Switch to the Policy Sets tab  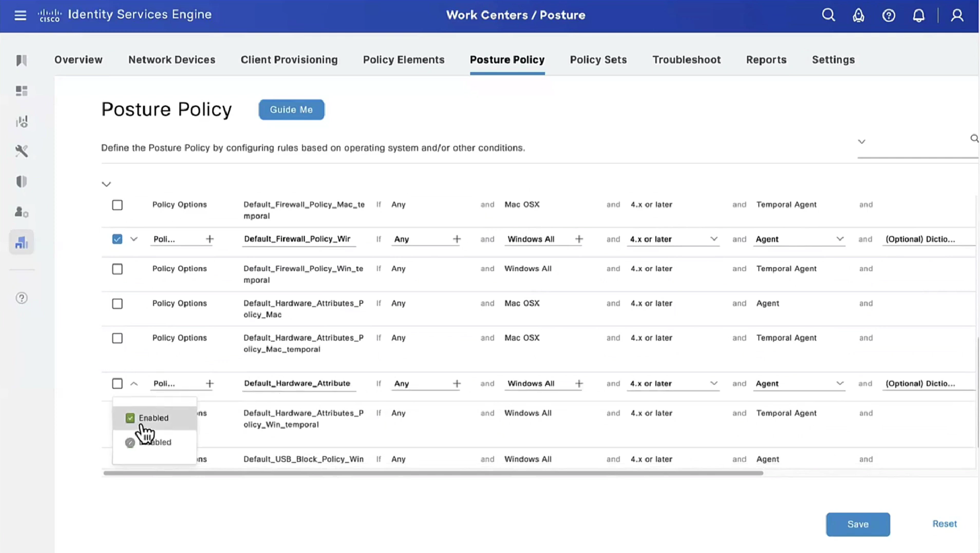click(x=598, y=60)
